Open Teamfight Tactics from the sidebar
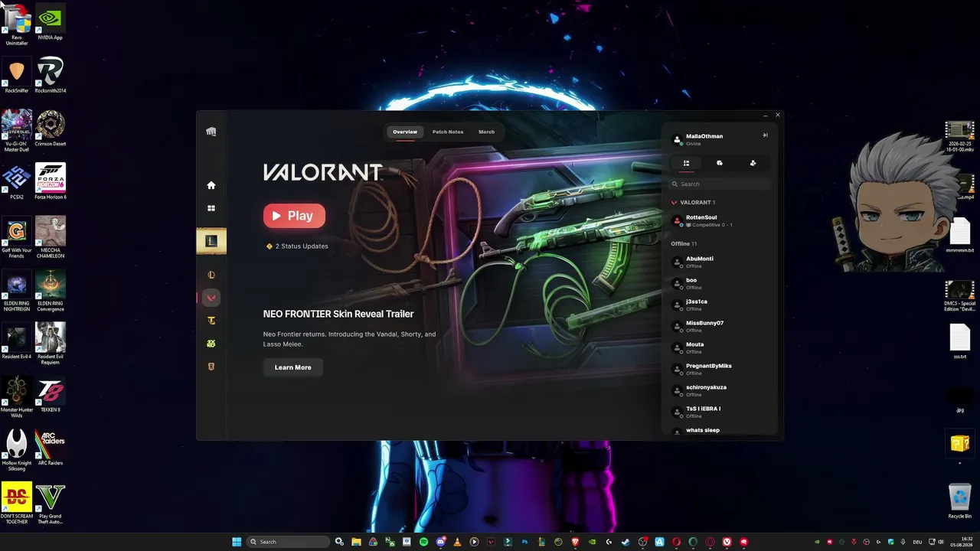Image resolution: width=980 pixels, height=551 pixels. pyautogui.click(x=211, y=321)
